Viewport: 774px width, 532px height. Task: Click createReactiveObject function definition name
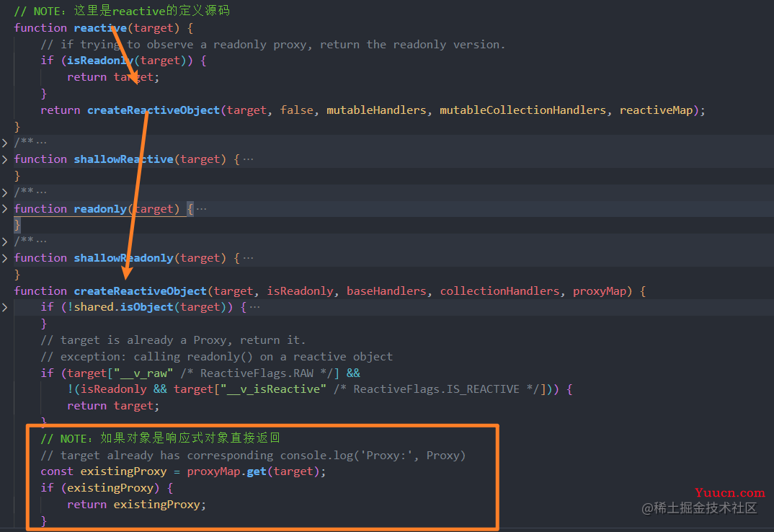[141, 291]
